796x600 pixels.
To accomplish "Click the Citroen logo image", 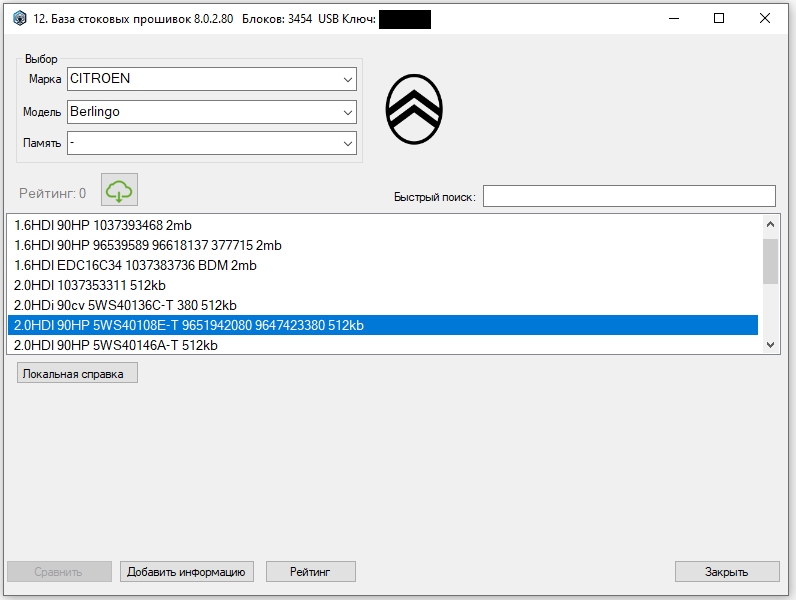I will [x=414, y=109].
